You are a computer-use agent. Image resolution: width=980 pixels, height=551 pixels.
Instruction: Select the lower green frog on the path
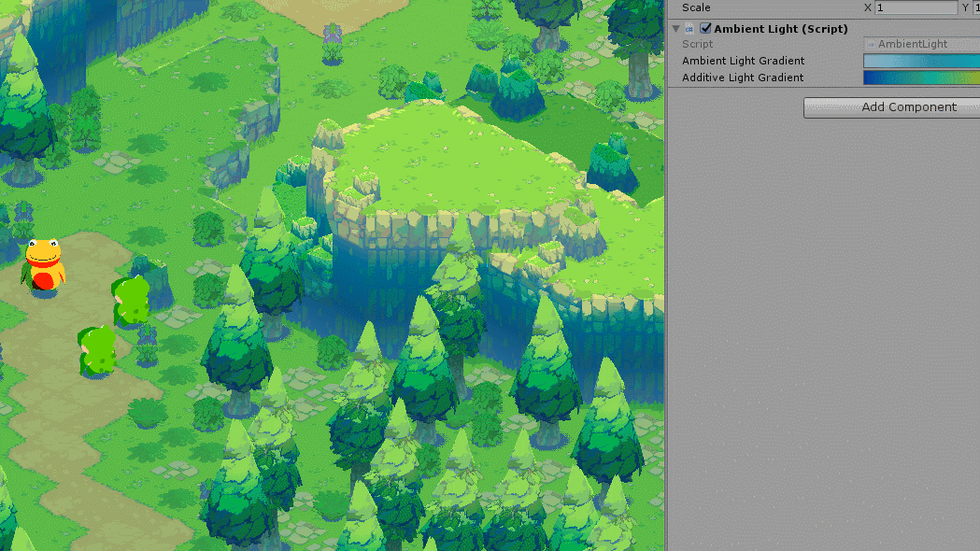pyautogui.click(x=97, y=350)
